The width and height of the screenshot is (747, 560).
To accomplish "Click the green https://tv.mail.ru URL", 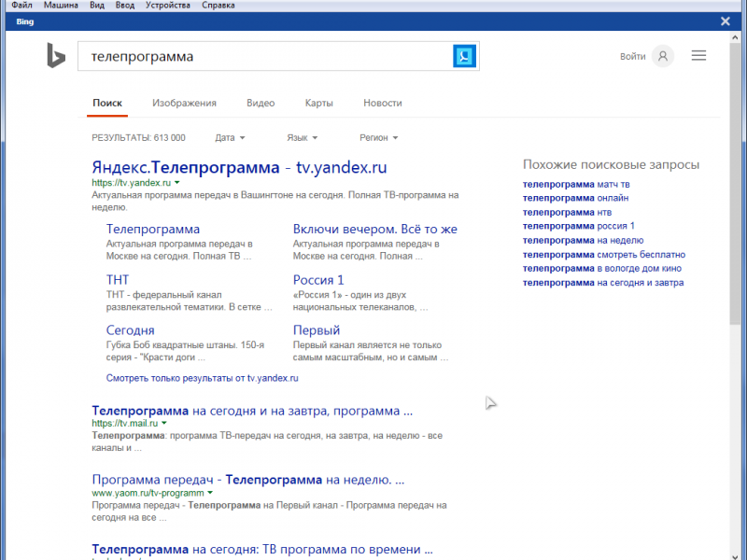I will (x=125, y=424).
